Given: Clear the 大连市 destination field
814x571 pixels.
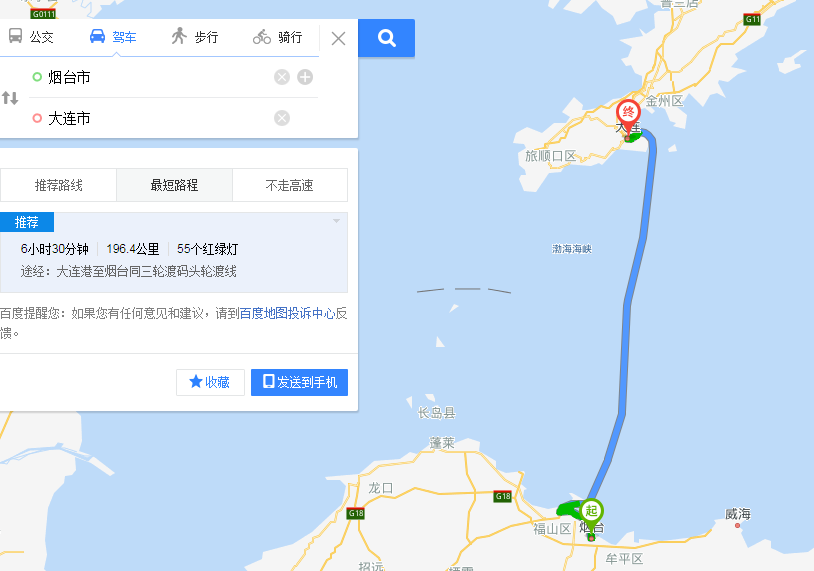Looking at the screenshot, I should click(x=282, y=118).
